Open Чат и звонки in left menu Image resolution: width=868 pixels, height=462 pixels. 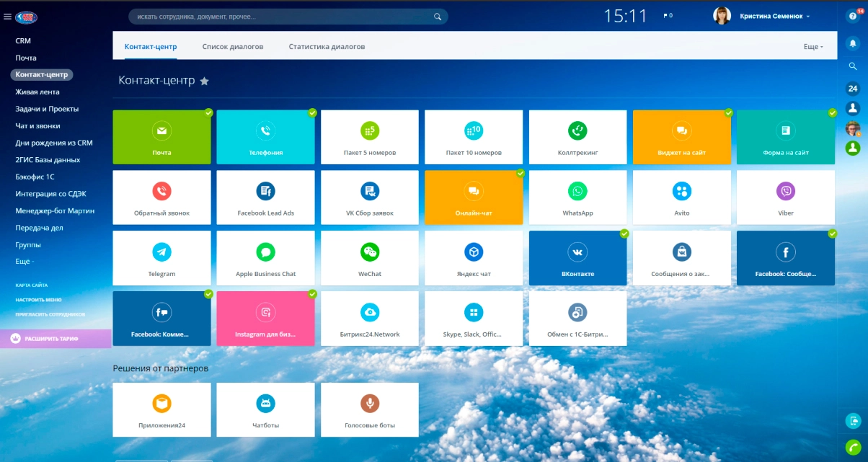coord(37,126)
